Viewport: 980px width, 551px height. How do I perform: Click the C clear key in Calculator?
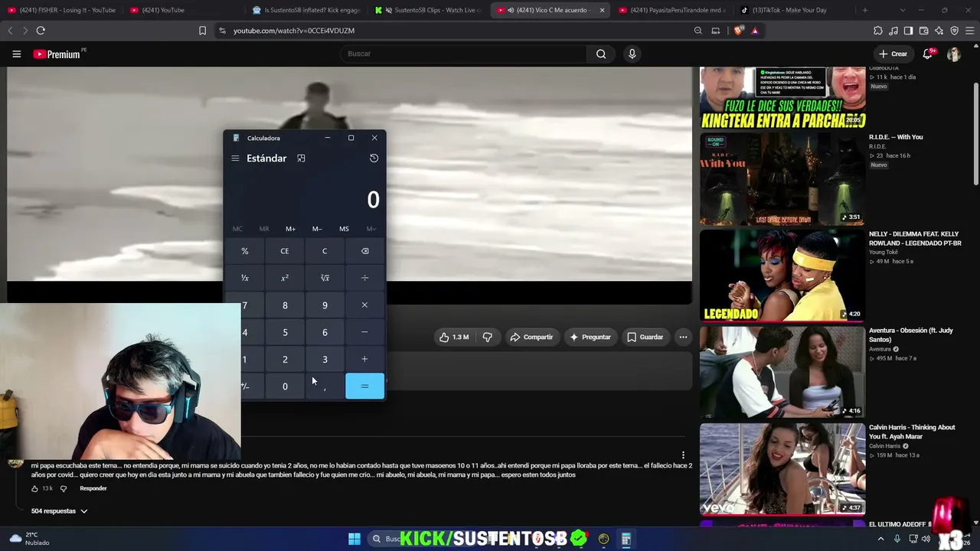pyautogui.click(x=325, y=251)
